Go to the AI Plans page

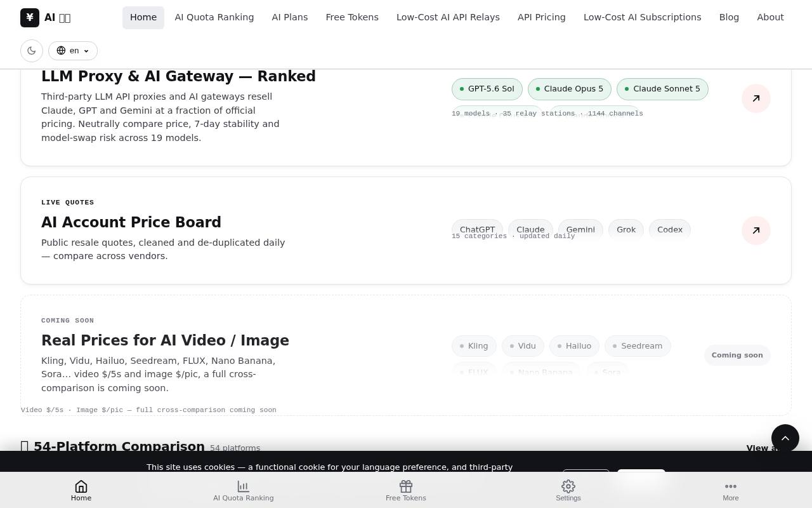(x=290, y=17)
